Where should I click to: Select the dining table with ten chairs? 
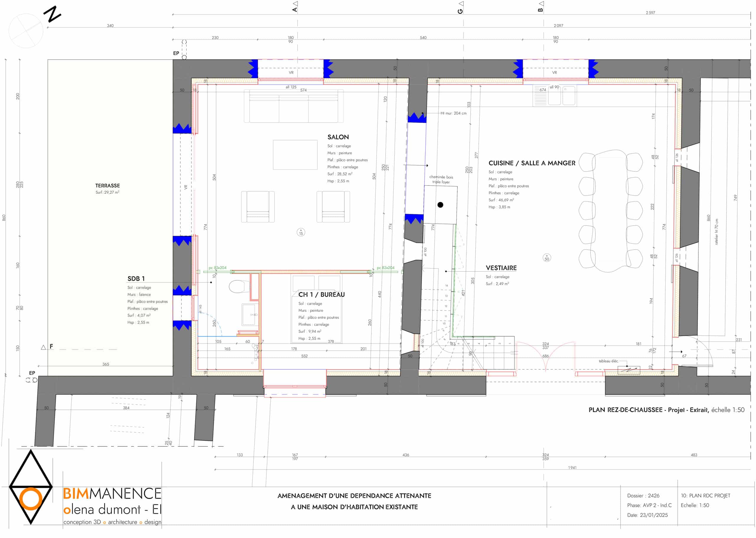(x=611, y=211)
